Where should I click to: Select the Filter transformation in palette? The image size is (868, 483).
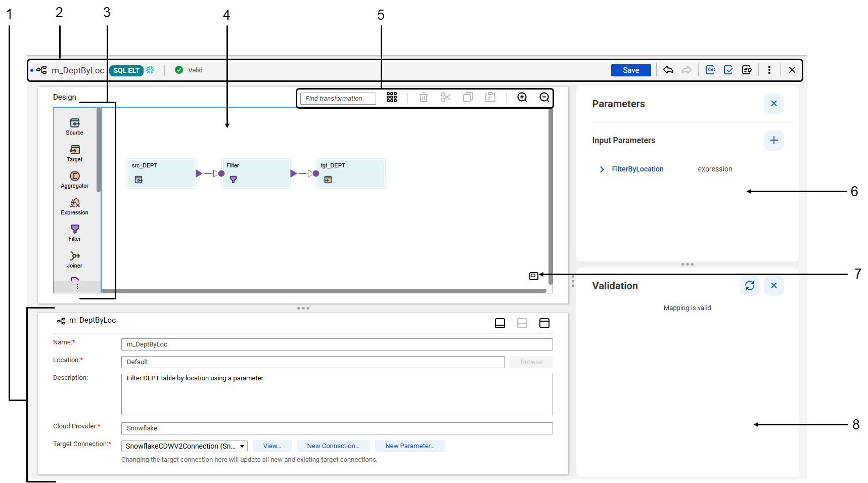coord(75,233)
